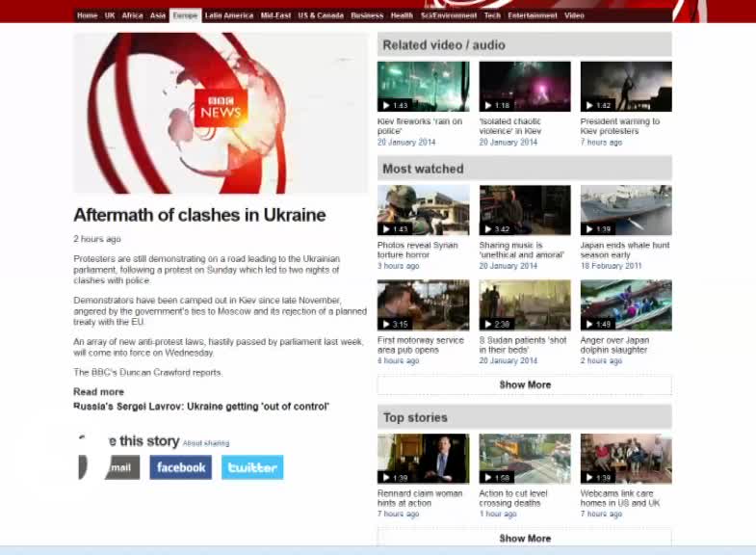Go to the Mid-East section

tap(275, 15)
